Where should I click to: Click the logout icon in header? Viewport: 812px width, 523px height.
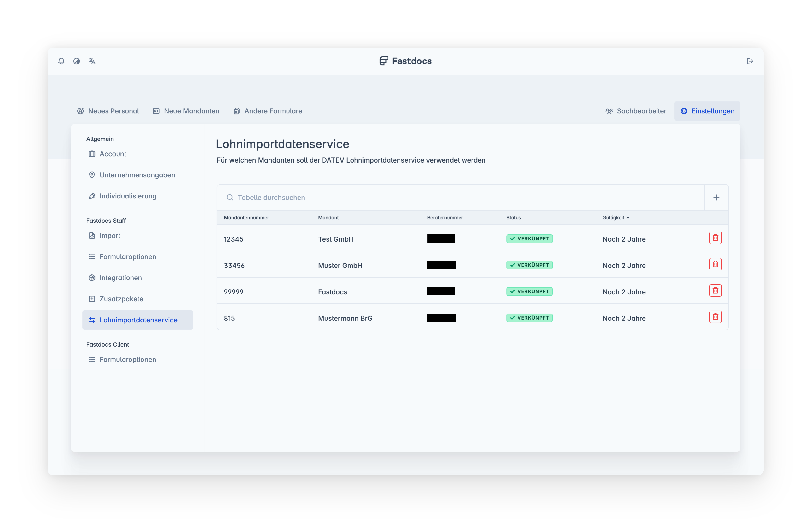[x=750, y=61]
